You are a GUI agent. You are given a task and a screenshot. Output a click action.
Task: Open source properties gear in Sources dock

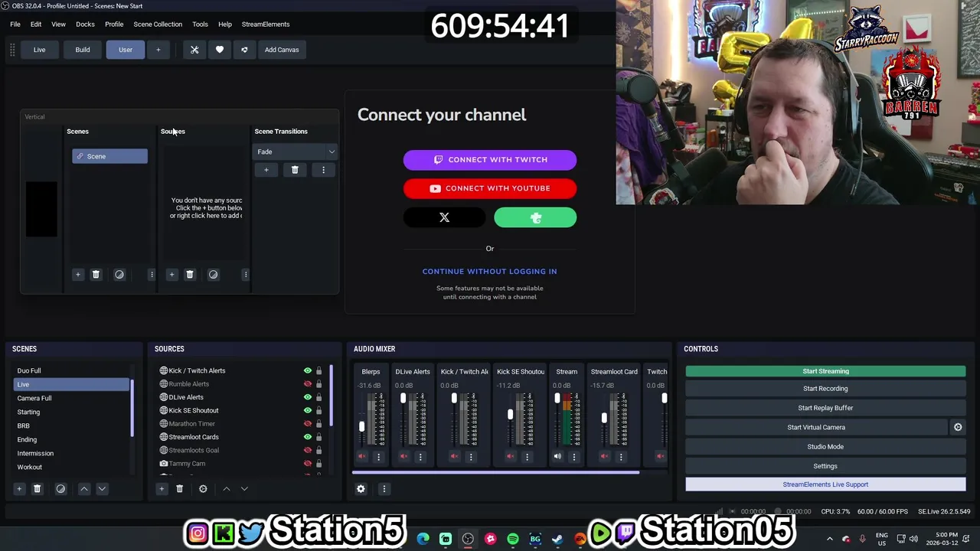click(203, 488)
